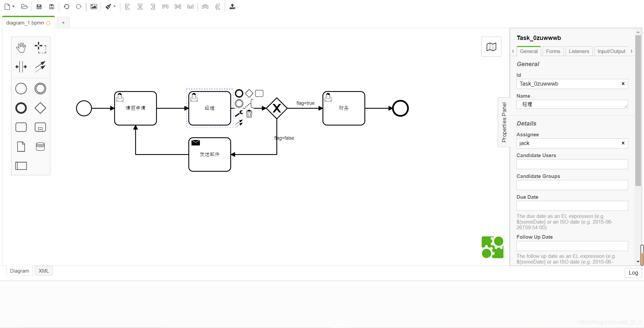Viewport: 644px width, 328px height.
Task: Append task from context pad
Action: (259, 93)
